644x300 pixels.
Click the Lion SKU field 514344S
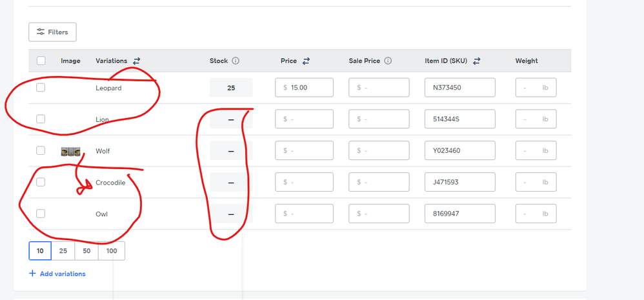click(460, 119)
